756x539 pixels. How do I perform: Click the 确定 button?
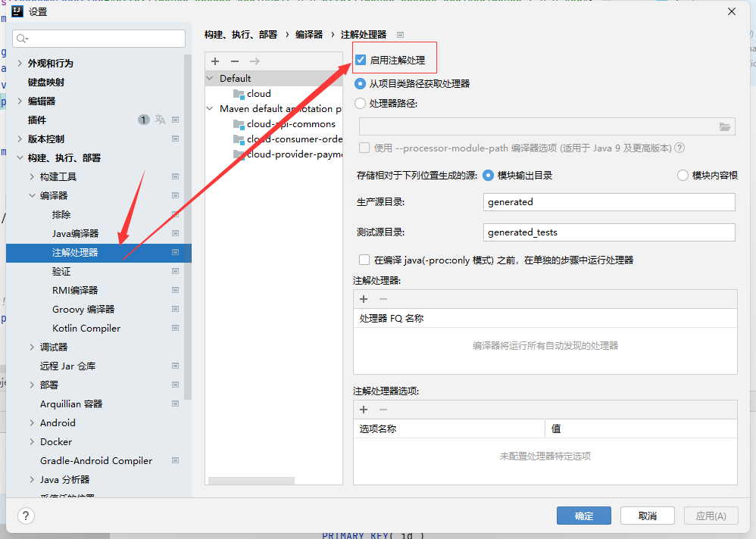click(x=583, y=516)
